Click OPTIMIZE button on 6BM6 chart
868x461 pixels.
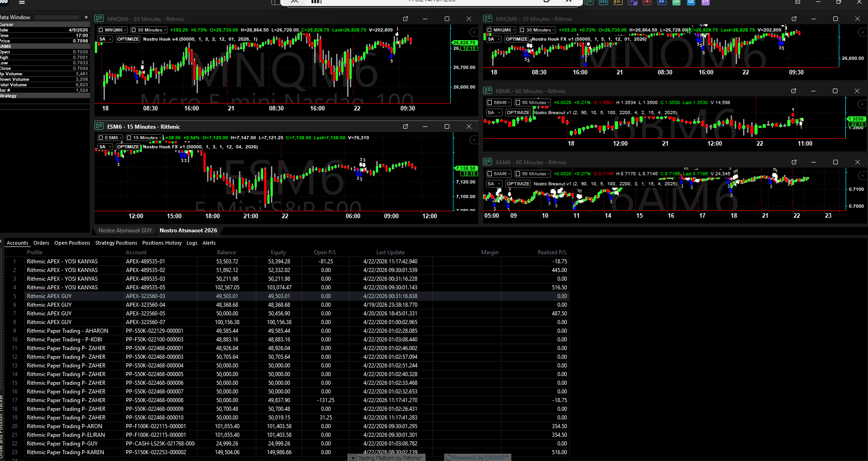point(518,113)
